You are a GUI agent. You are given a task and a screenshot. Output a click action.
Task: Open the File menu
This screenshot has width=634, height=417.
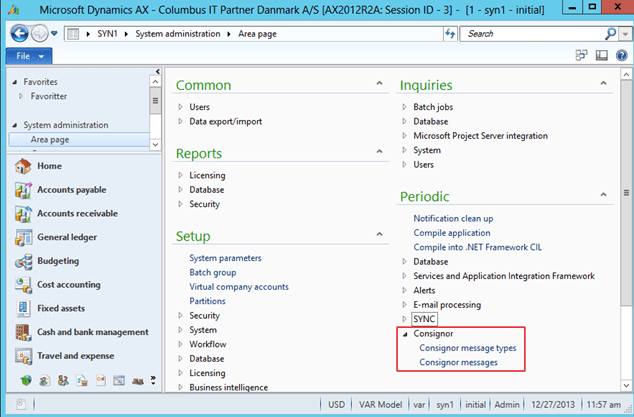click(x=28, y=57)
